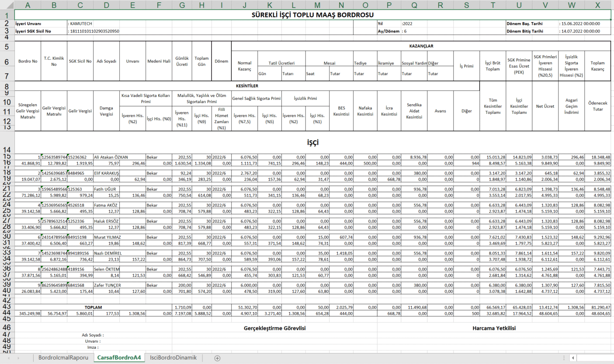Open the IsciBordroDinamik sheet tab

pyautogui.click(x=173, y=357)
